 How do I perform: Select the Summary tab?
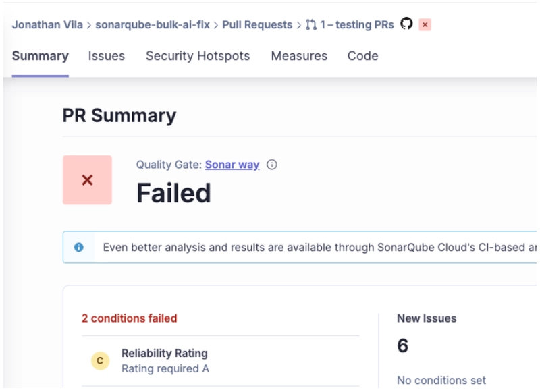[x=40, y=56]
